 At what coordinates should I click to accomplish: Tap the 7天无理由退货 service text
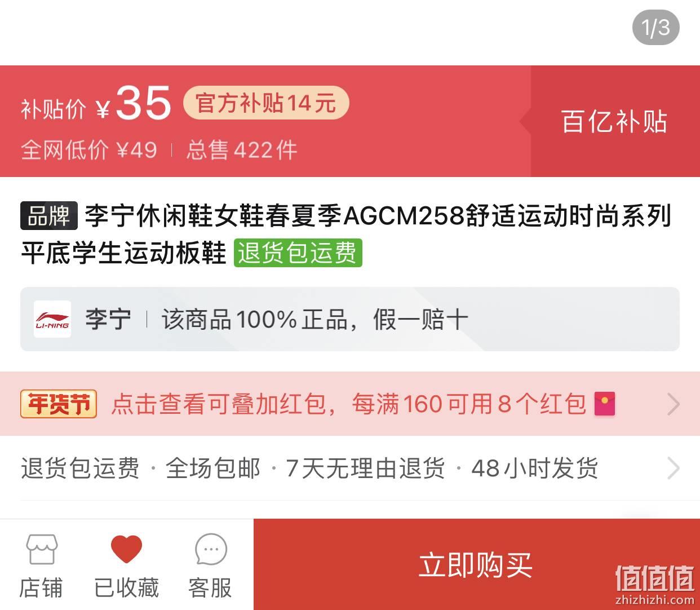pyautogui.click(x=365, y=468)
